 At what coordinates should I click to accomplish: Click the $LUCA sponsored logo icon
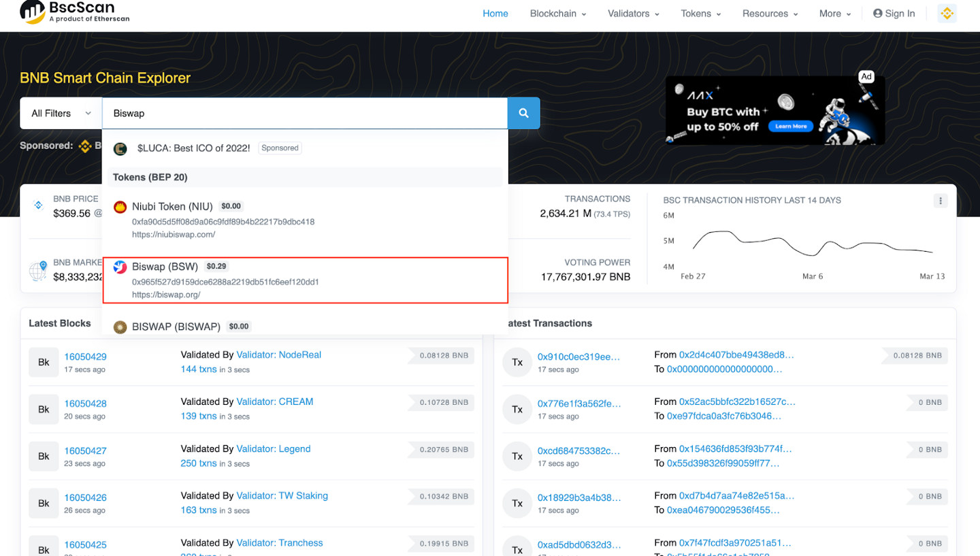[x=120, y=148]
